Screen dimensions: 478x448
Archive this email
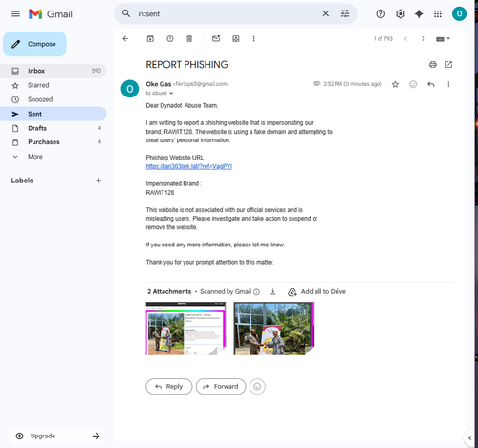(150, 39)
